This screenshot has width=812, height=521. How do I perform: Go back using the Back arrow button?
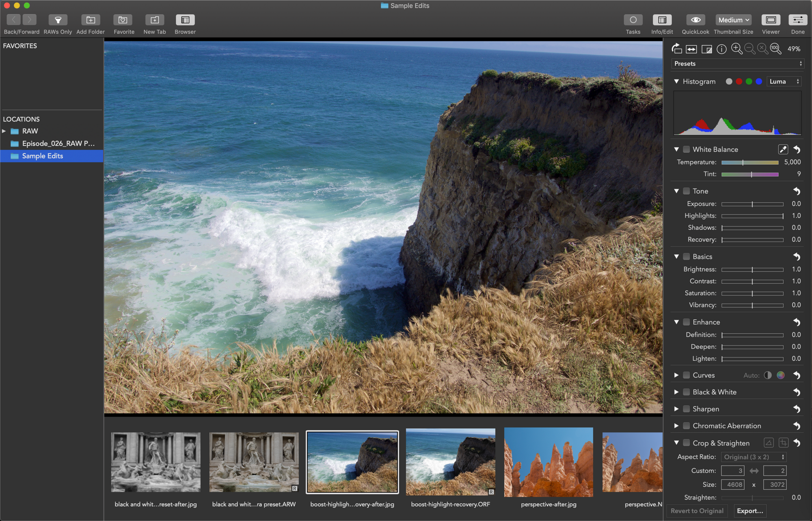tap(13, 19)
